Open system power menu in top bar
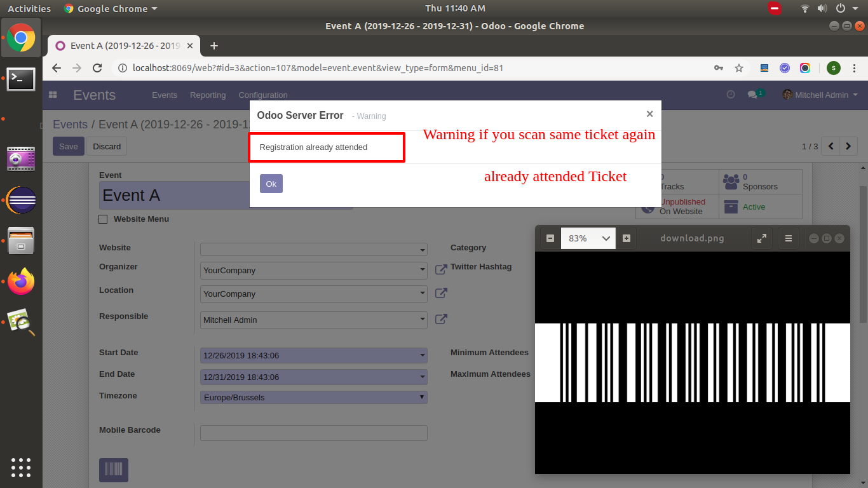Screen dimensions: 868x488 pos(846,8)
